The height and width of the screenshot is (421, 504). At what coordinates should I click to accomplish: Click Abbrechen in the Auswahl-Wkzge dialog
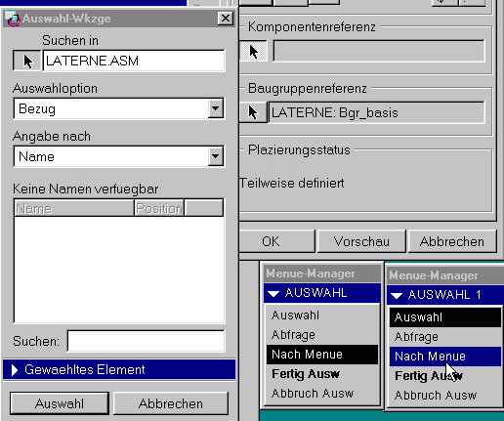click(x=171, y=403)
